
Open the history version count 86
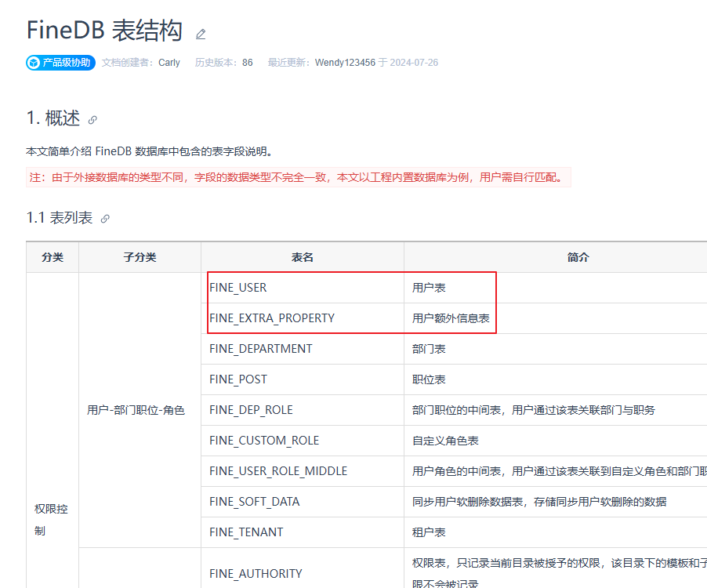[247, 63]
